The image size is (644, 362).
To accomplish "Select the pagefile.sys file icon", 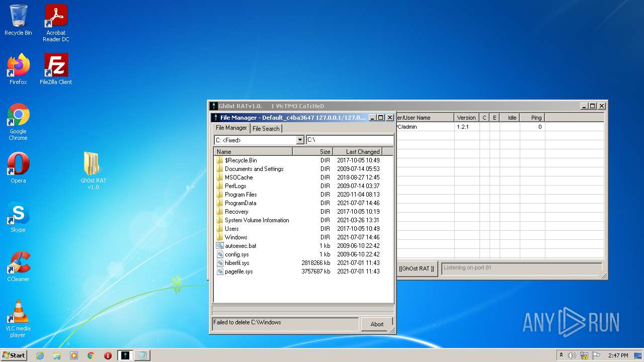I will tap(220, 271).
